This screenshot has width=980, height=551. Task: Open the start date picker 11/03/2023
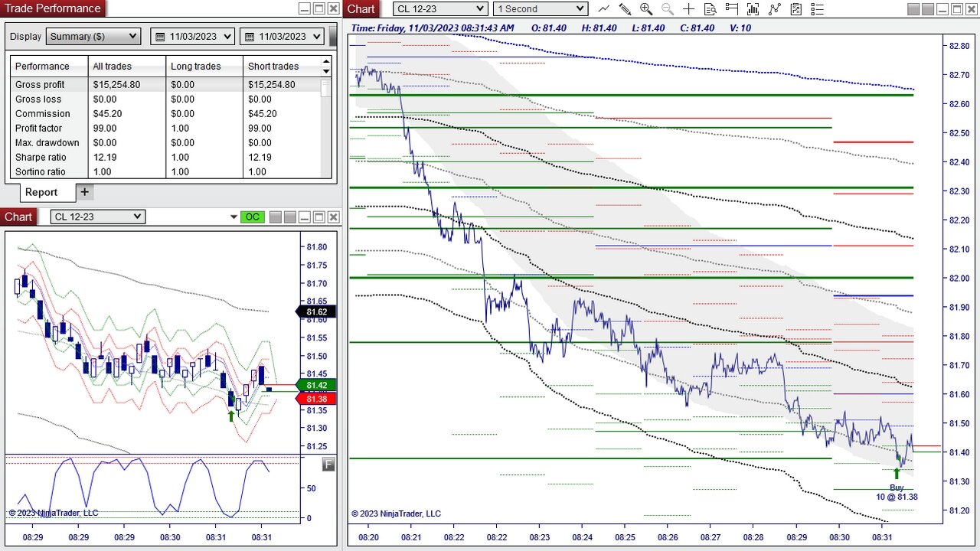point(193,36)
